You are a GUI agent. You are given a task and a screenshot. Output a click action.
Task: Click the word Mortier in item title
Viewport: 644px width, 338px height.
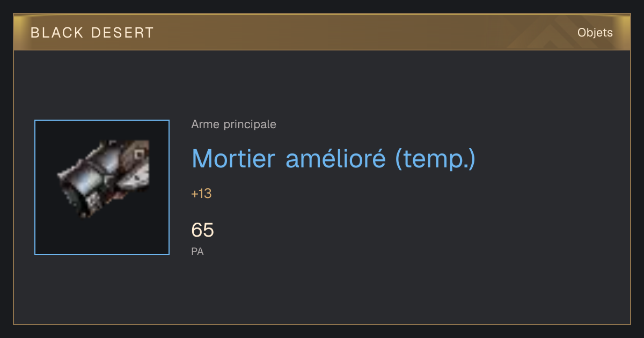(x=233, y=159)
